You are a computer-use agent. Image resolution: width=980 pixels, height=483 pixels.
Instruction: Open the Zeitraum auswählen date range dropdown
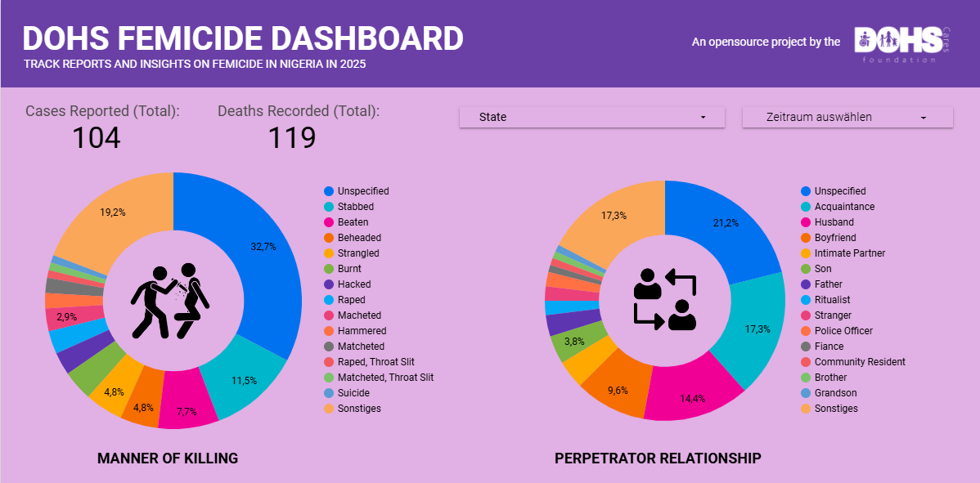coord(847,117)
